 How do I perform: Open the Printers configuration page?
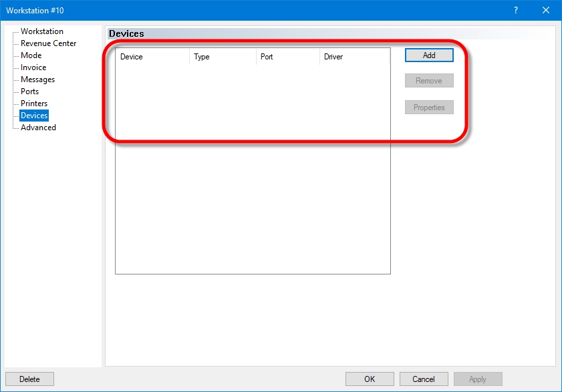pyautogui.click(x=34, y=104)
